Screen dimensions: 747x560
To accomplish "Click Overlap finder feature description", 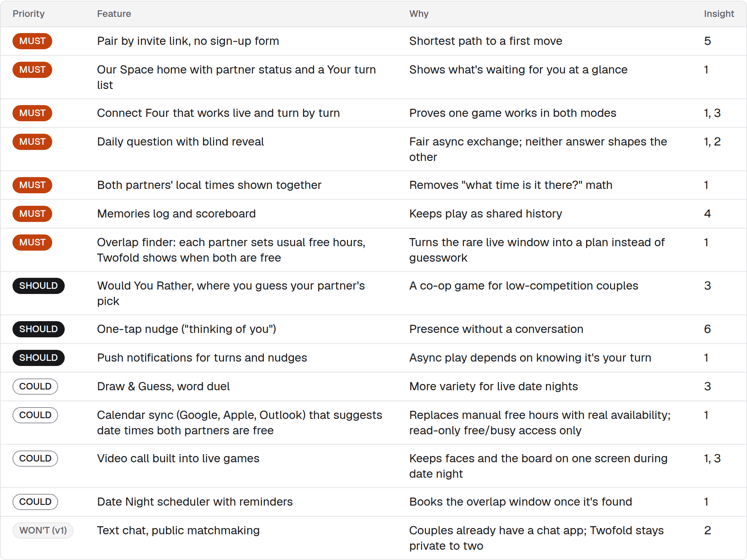I will (x=231, y=250).
